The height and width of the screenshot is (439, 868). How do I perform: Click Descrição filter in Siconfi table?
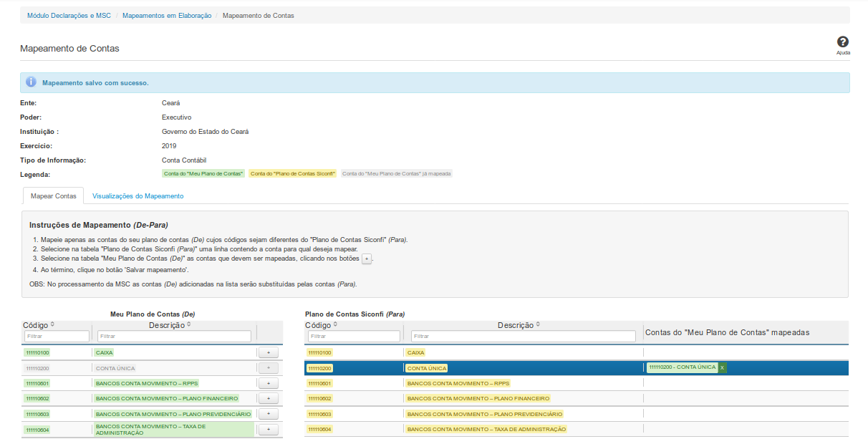click(x=523, y=336)
